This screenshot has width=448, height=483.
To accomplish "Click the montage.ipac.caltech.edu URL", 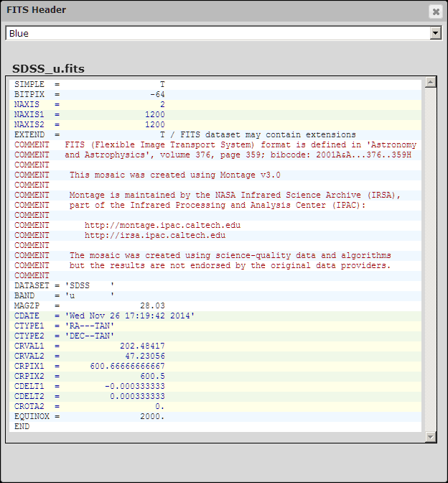I will click(162, 225).
